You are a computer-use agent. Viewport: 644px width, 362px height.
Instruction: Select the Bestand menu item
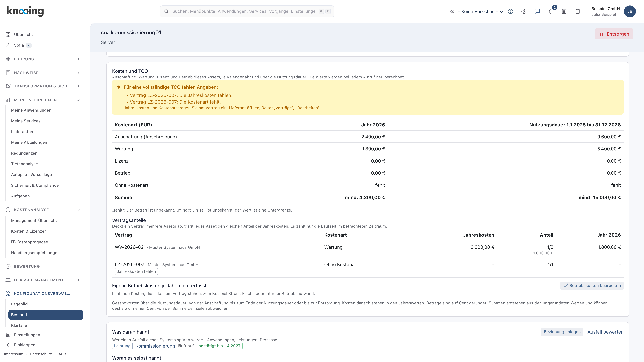tap(46, 315)
